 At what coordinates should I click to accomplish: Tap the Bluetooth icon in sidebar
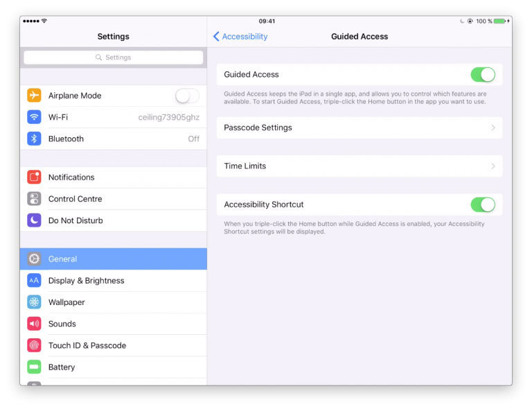[x=34, y=139]
